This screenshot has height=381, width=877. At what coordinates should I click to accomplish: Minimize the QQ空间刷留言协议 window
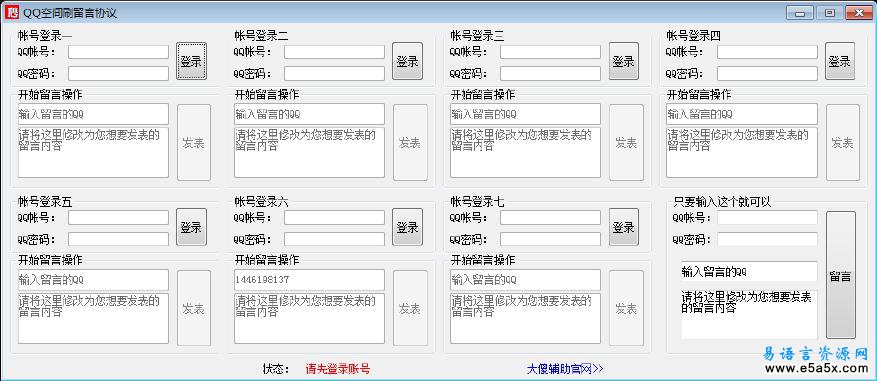pos(800,12)
